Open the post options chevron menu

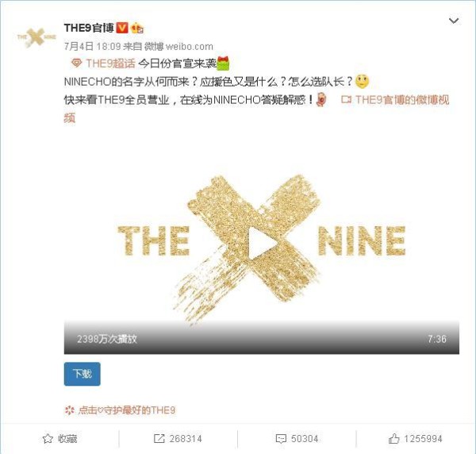[454, 21]
